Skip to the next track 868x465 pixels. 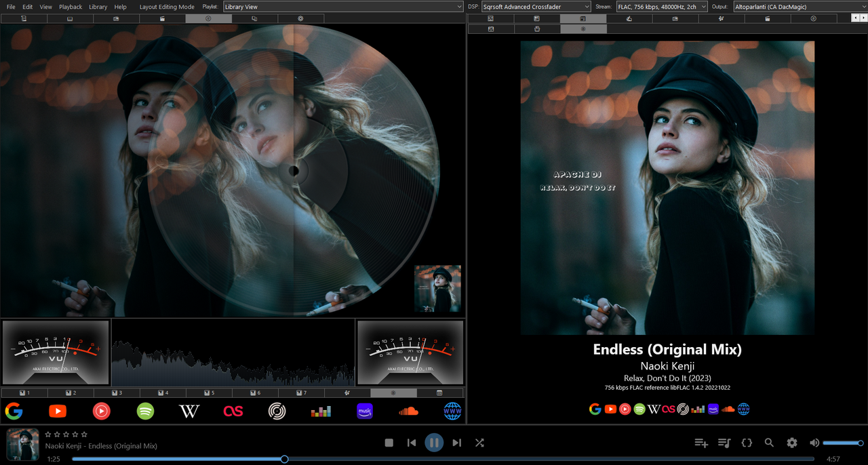pyautogui.click(x=456, y=443)
